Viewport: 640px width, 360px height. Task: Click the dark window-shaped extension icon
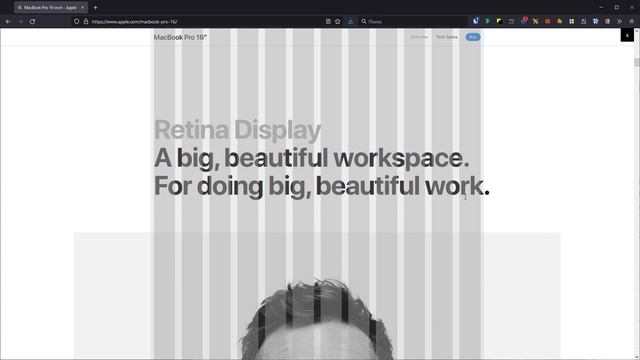[511, 21]
